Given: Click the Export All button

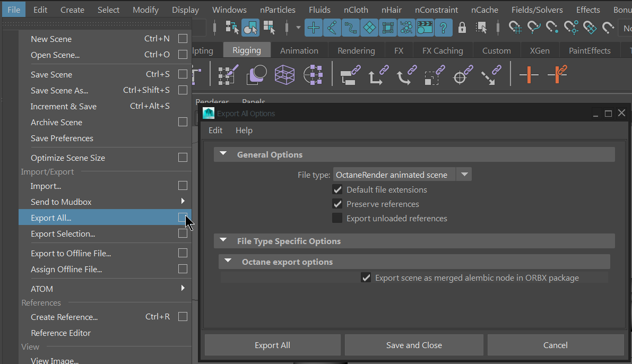Looking at the screenshot, I should tap(272, 345).
